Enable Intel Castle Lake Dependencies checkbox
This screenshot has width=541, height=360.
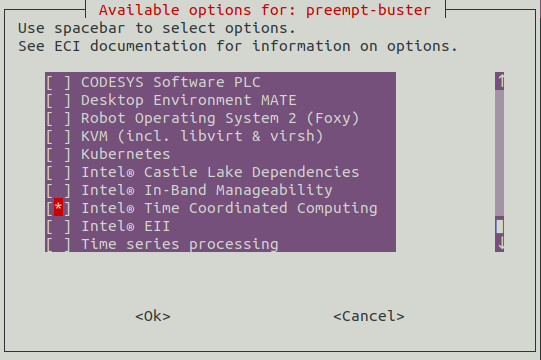click(x=58, y=172)
